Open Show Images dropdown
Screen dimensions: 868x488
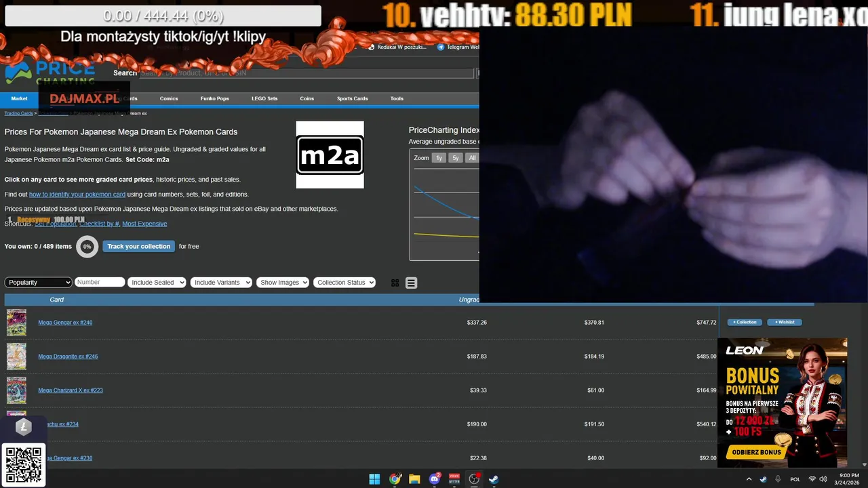tap(283, 282)
